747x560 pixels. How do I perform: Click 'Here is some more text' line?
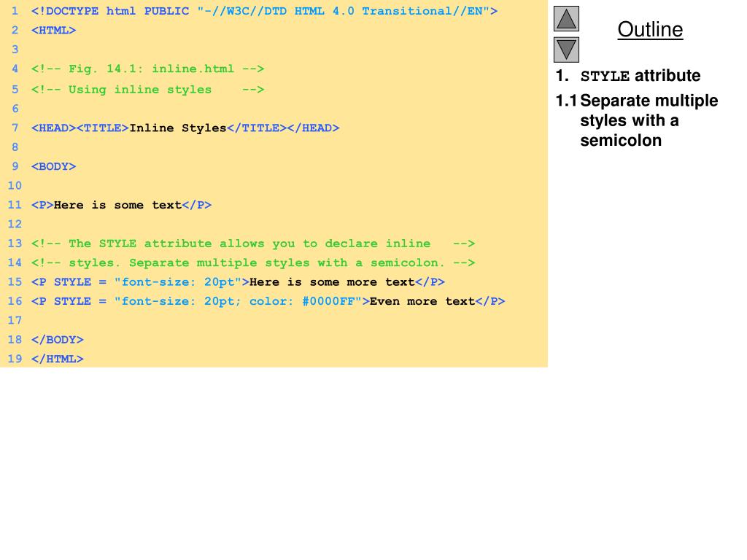click(x=238, y=282)
